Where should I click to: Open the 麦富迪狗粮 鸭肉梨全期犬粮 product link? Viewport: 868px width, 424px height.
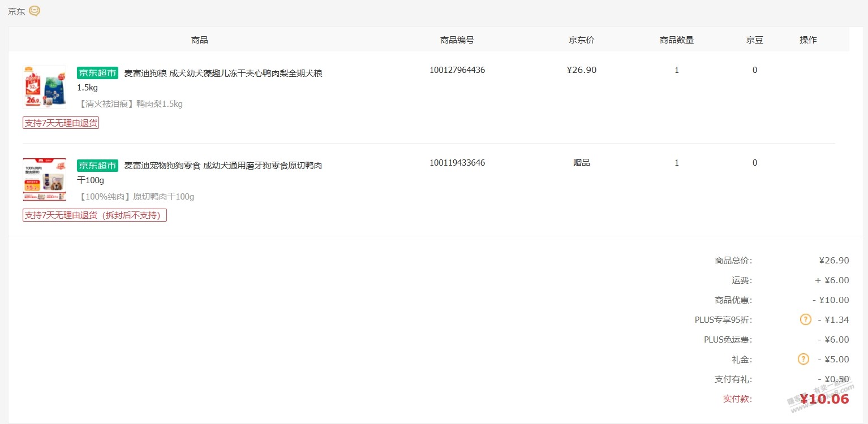pos(200,80)
